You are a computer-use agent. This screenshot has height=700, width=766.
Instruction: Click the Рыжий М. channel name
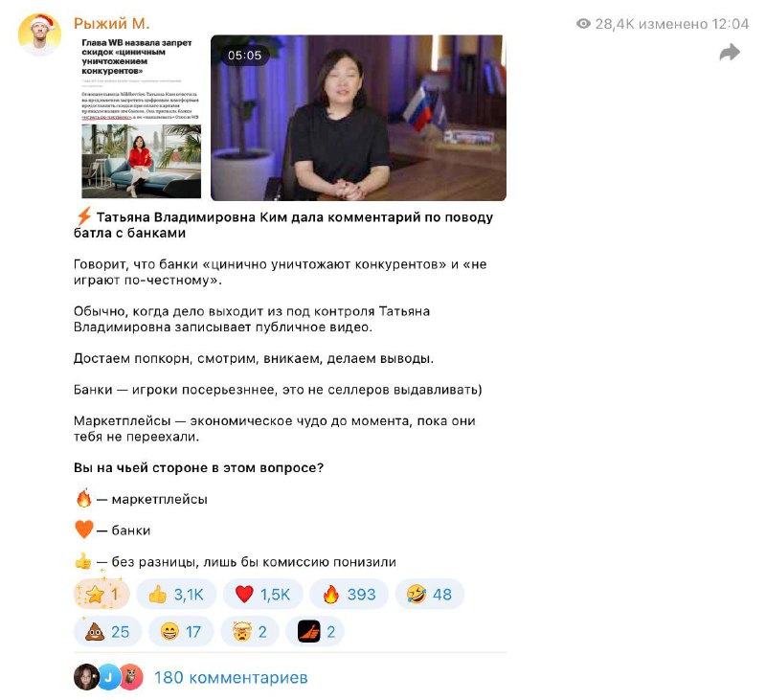[x=111, y=23]
